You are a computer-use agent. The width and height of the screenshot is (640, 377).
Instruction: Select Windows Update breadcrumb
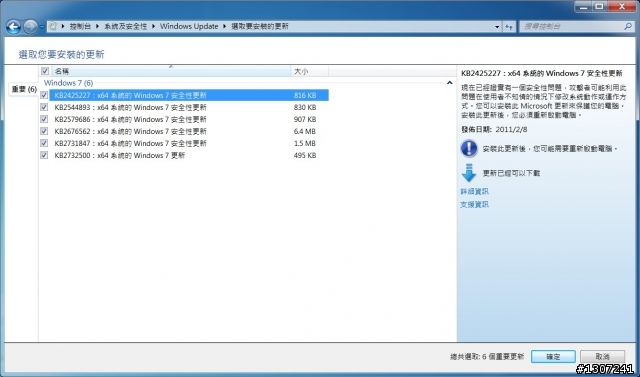[x=189, y=27]
